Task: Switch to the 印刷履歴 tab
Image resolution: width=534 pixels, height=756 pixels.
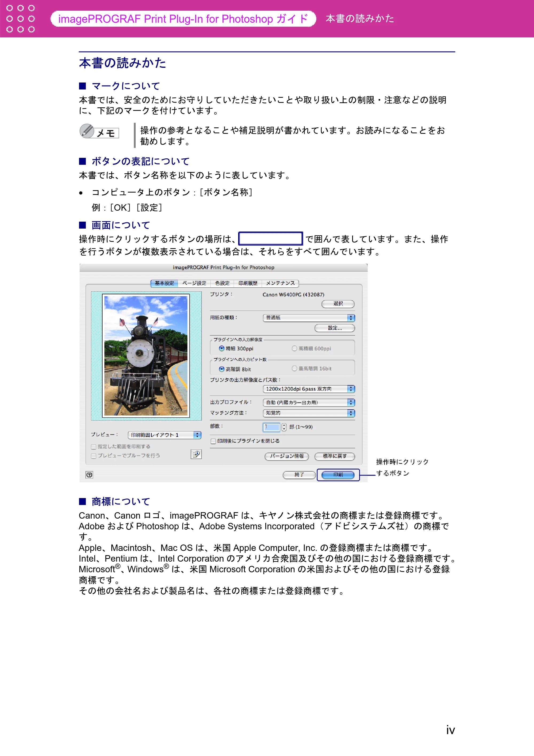Action: 248,283
